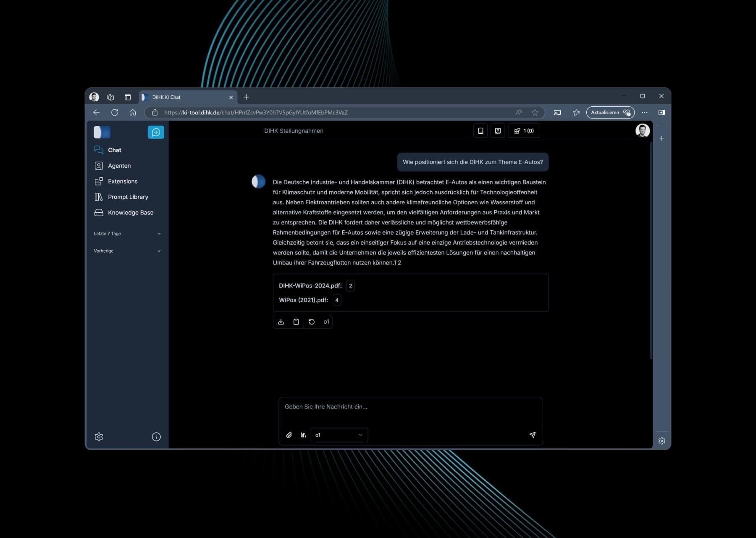The width and height of the screenshot is (756, 538).
Task: Go to the browser home page
Action: [133, 112]
